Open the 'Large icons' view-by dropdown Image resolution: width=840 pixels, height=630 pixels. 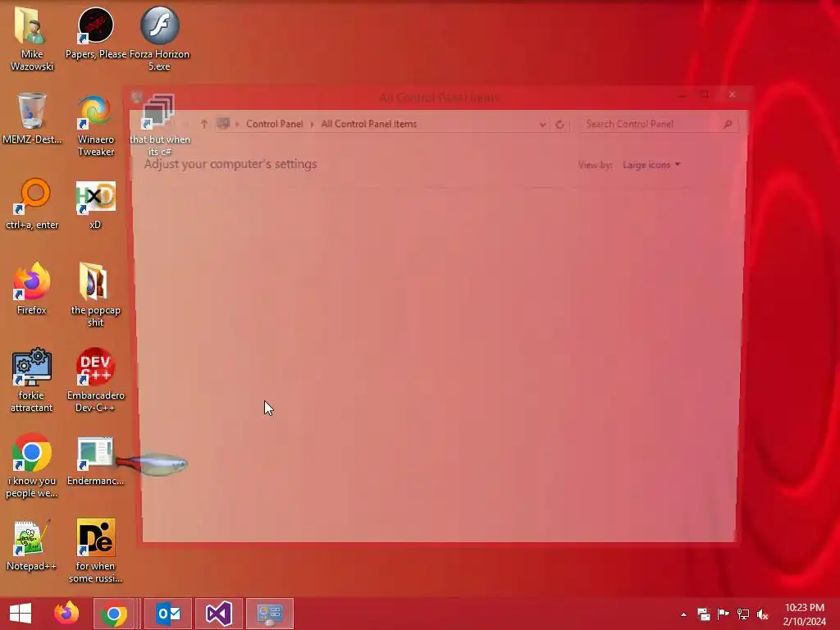651,165
